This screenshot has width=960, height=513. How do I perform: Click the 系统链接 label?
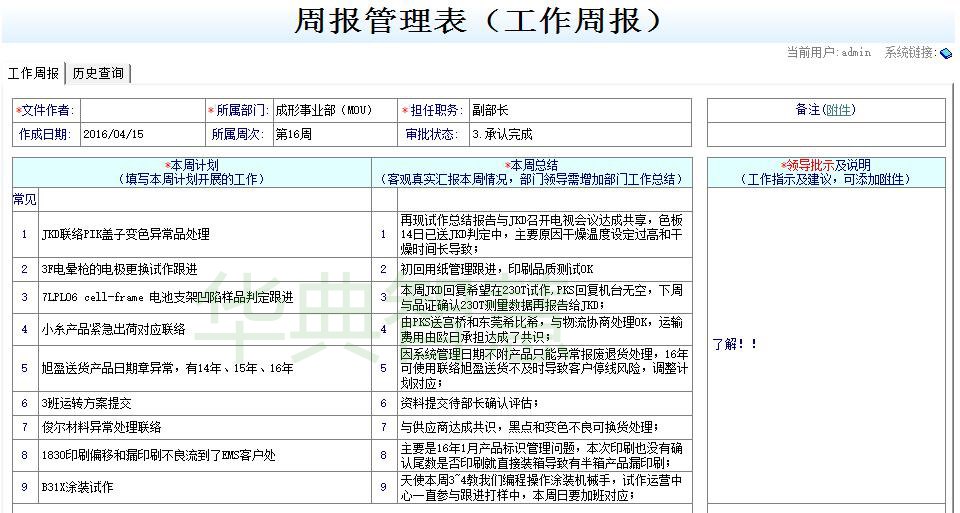pos(911,53)
